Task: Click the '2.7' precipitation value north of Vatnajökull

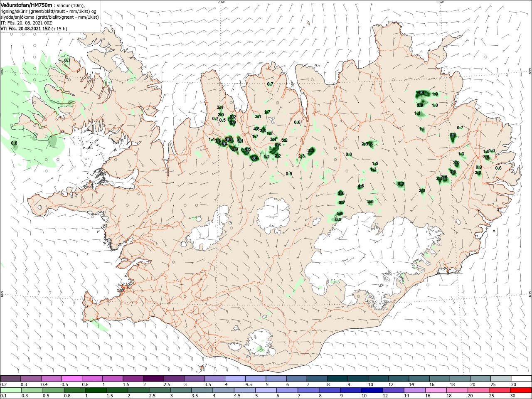Action: coord(342,202)
